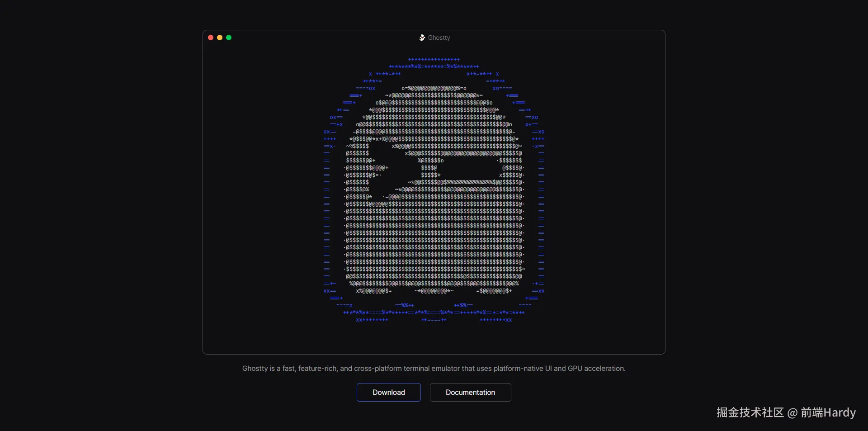Click the Ghostty ghost icon in title bar

pos(422,38)
